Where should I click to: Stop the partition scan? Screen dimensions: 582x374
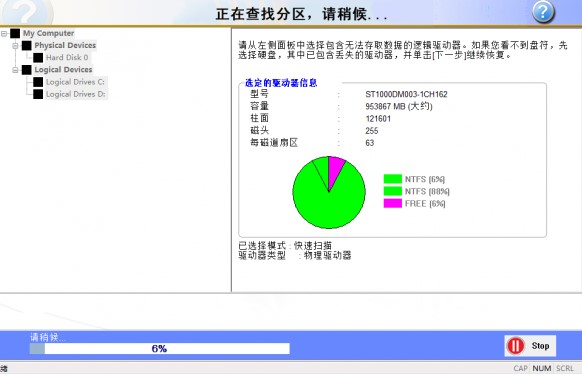[530, 346]
